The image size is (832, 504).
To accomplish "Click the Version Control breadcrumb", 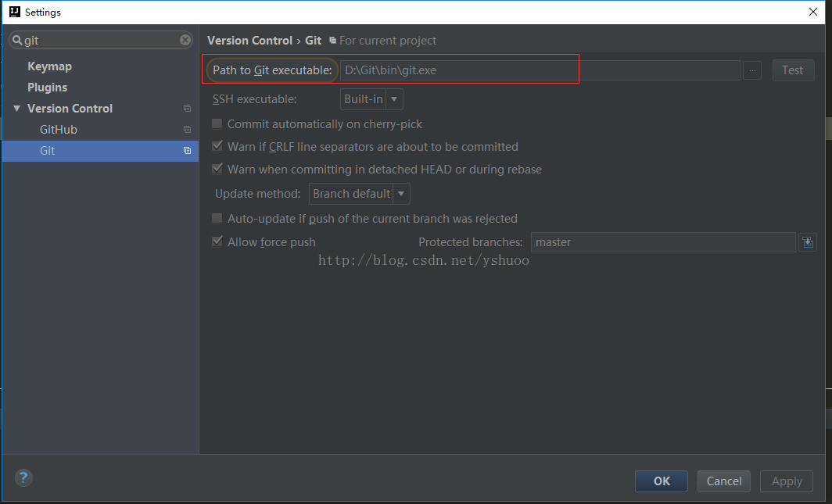I will (x=250, y=41).
